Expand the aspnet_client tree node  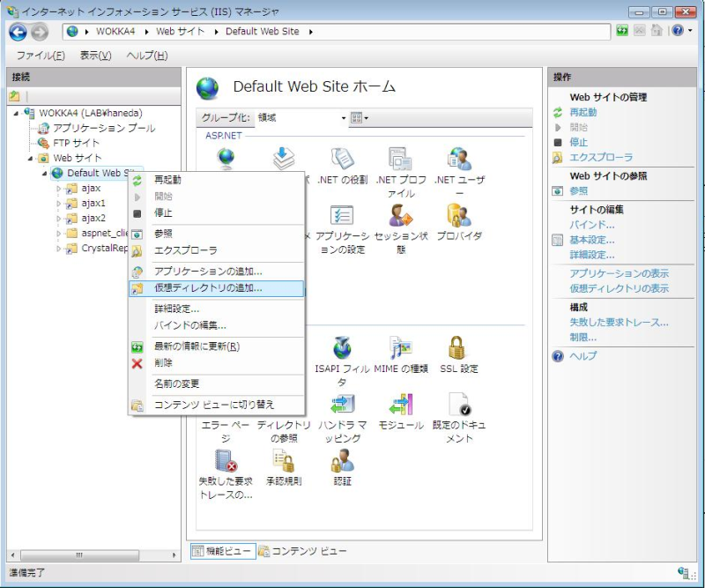[x=58, y=234]
